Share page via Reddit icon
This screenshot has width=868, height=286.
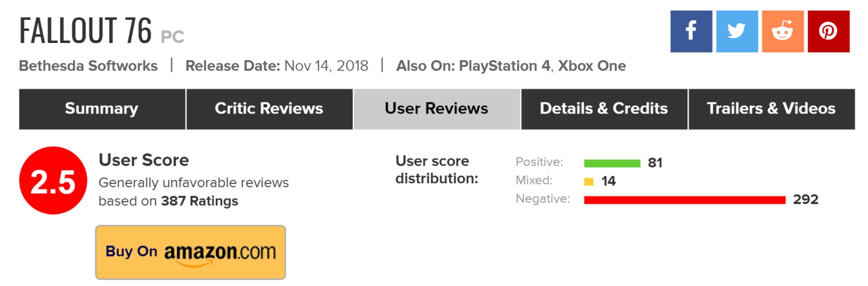pyautogui.click(x=782, y=31)
